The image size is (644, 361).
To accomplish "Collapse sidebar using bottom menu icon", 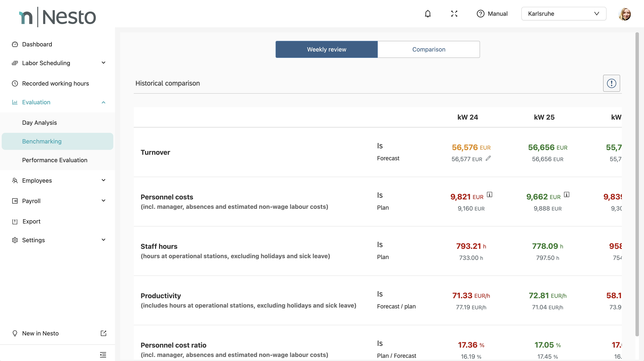I will [103, 354].
